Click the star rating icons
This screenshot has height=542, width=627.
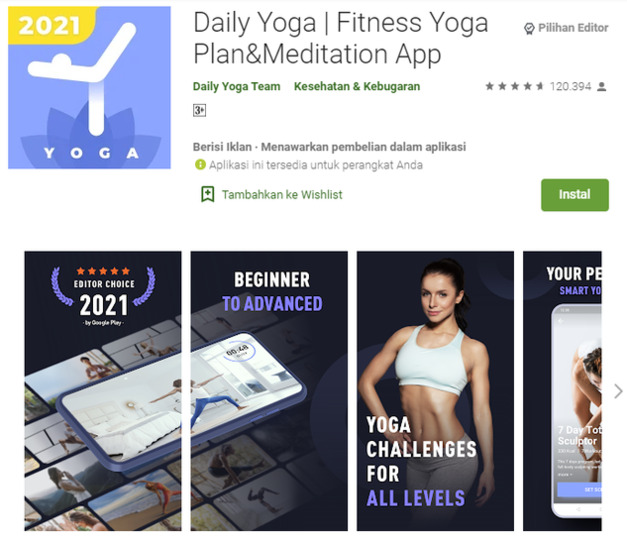click(515, 86)
